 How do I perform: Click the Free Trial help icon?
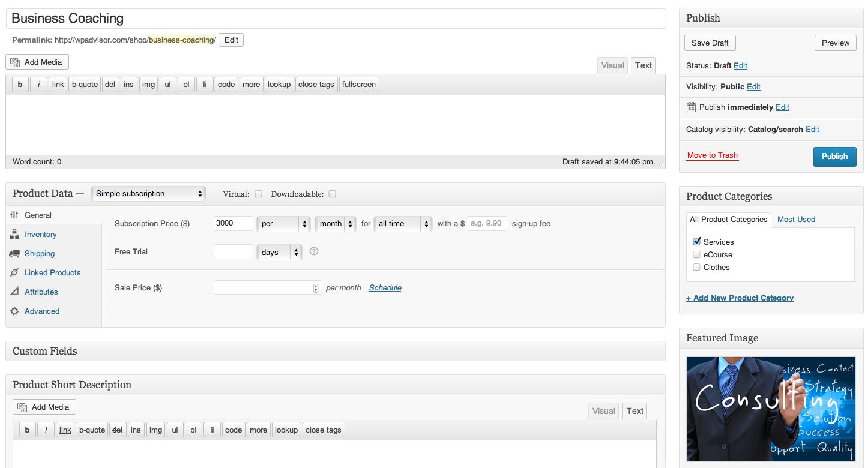point(314,251)
